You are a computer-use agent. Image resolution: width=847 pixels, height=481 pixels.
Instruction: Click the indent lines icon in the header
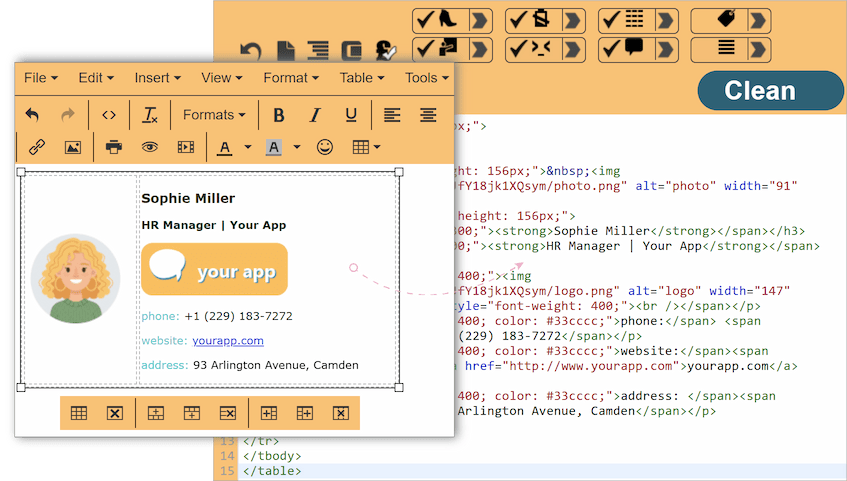[318, 51]
